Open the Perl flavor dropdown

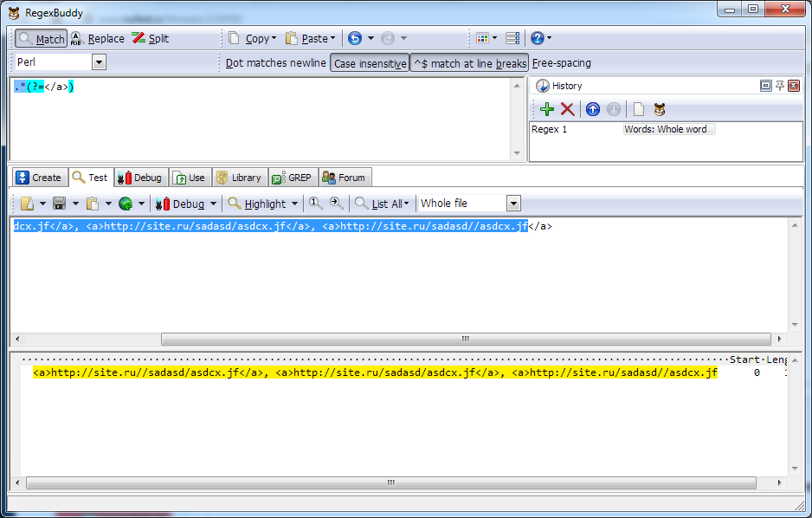click(99, 62)
